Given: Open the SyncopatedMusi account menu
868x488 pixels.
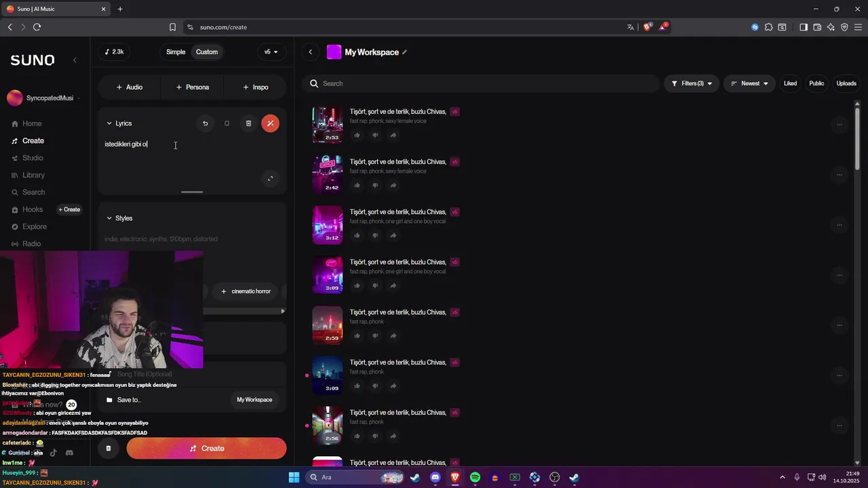Looking at the screenshot, I should coord(43,98).
